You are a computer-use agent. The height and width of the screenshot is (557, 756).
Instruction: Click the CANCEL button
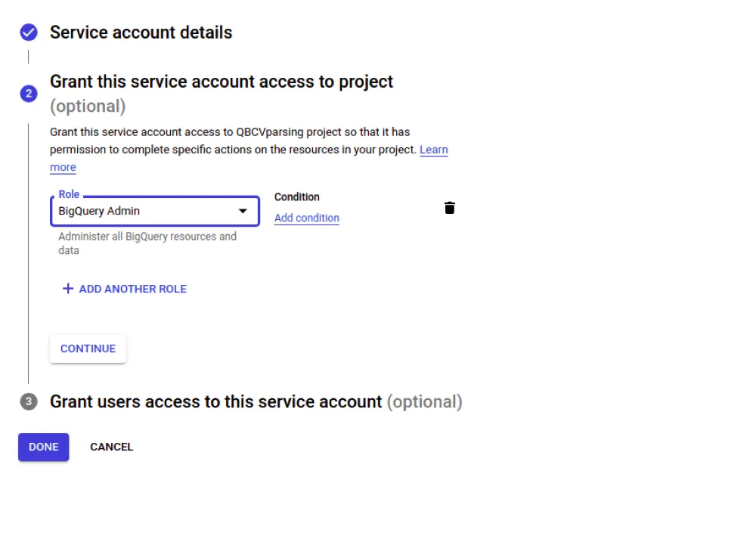click(111, 447)
